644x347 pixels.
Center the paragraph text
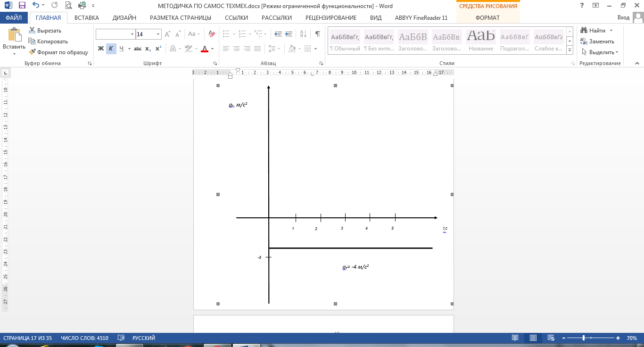click(237, 49)
